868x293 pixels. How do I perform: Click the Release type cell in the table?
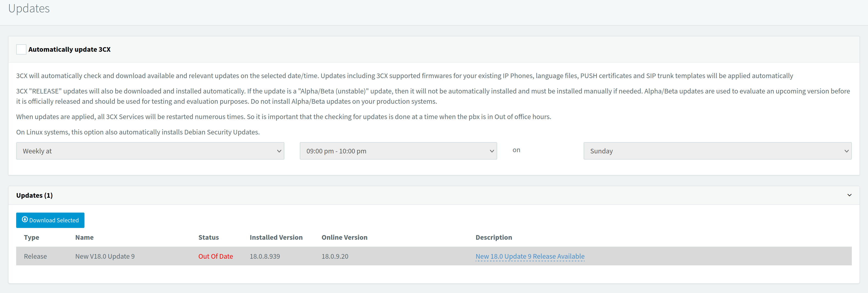coord(35,256)
